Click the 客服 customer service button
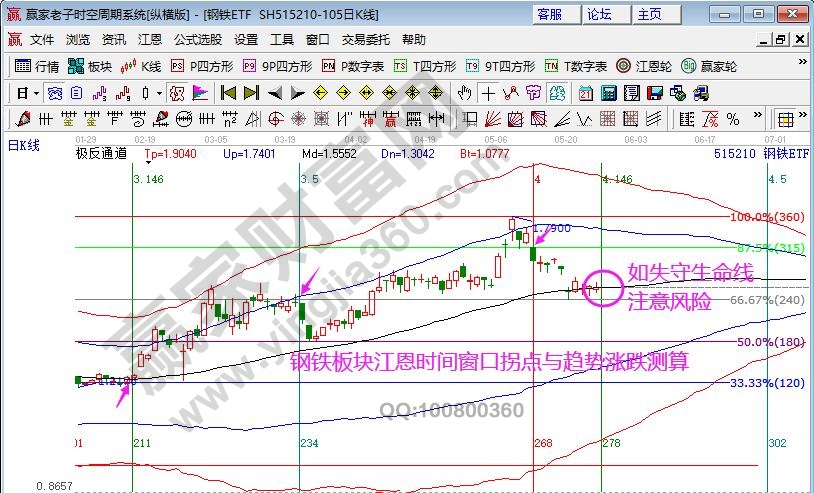This screenshot has height=493, width=814. pyautogui.click(x=550, y=14)
